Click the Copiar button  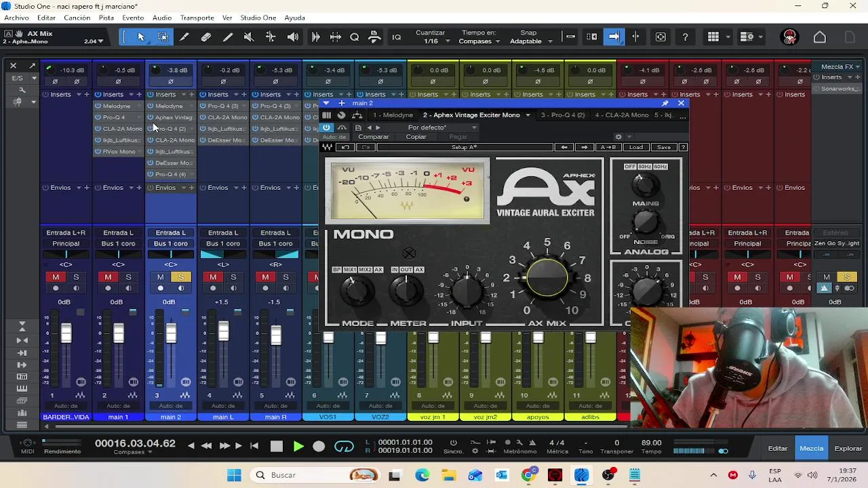click(416, 137)
